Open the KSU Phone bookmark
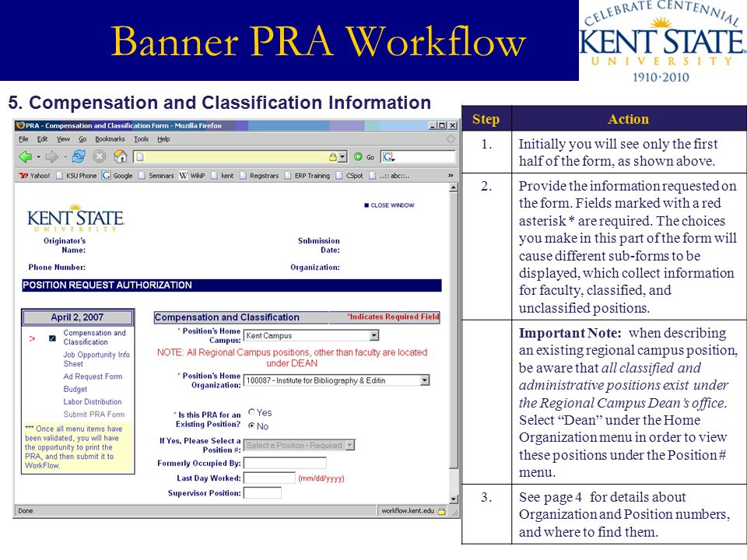 point(76,176)
